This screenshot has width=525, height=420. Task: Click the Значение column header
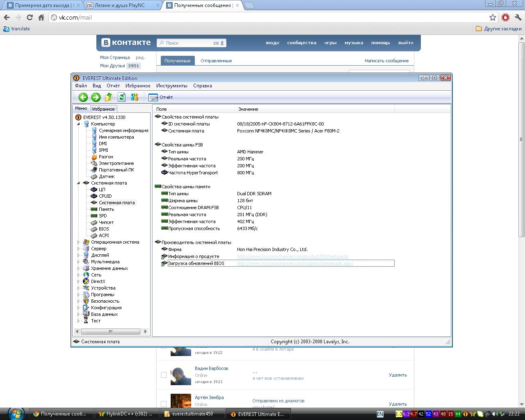tap(315, 109)
